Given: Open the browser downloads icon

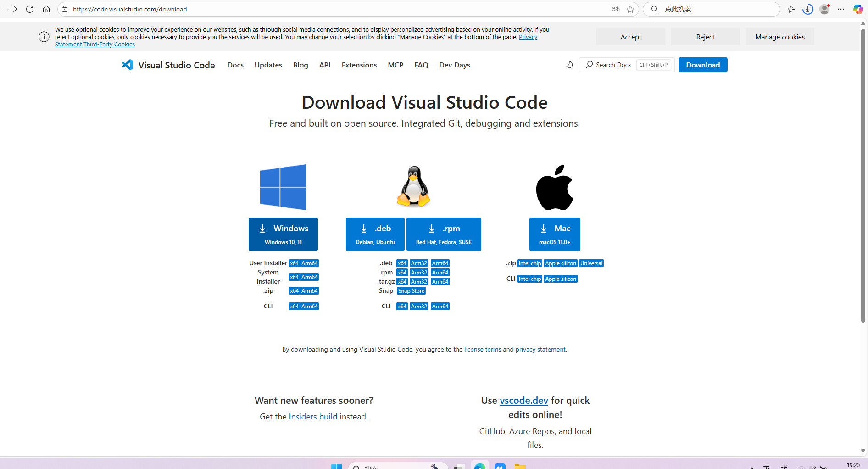Looking at the screenshot, I should pyautogui.click(x=808, y=9).
